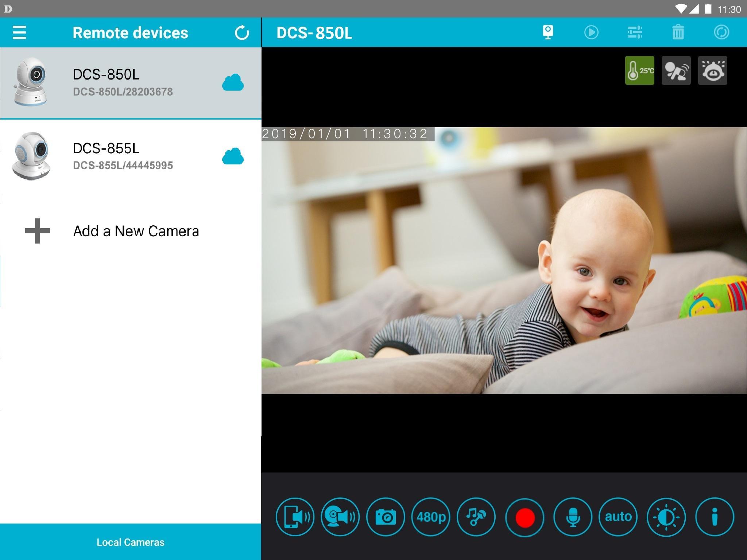
Task: Open the auto night mode selector
Action: [x=618, y=517]
